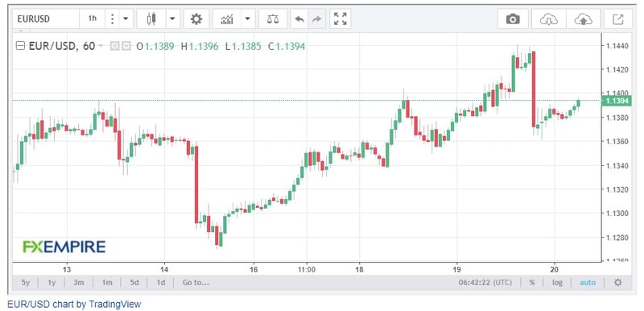644x311 pixels.
Task: Click the low value L1.1385
Action: coord(243,47)
